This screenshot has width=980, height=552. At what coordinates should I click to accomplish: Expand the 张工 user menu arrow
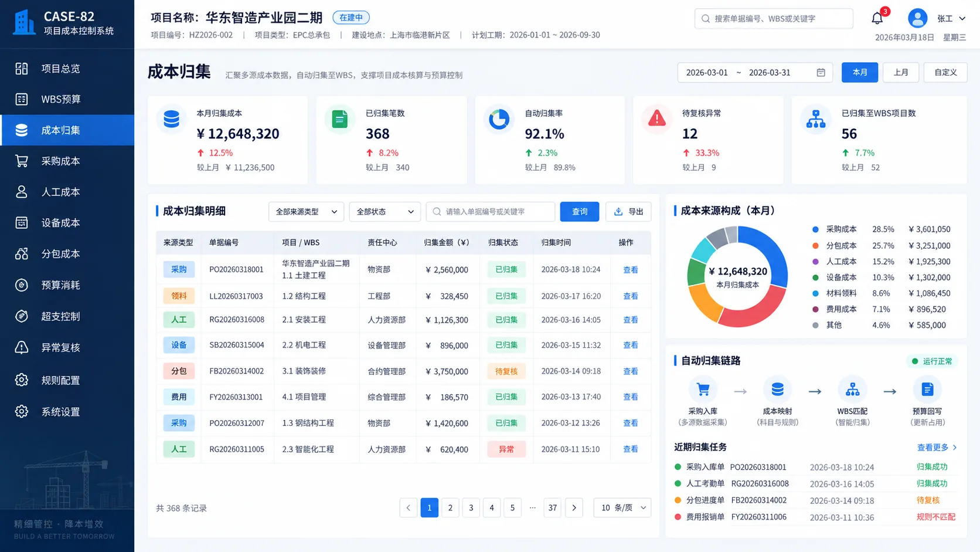962,19
